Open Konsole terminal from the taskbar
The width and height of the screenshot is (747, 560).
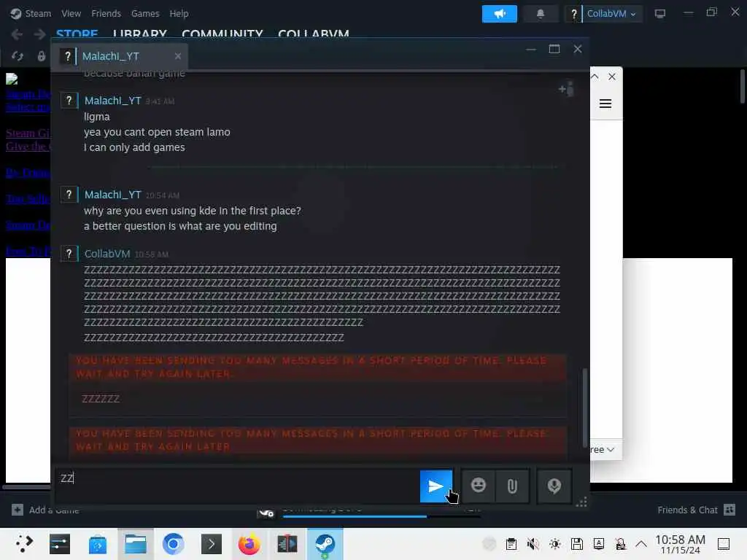click(x=212, y=544)
